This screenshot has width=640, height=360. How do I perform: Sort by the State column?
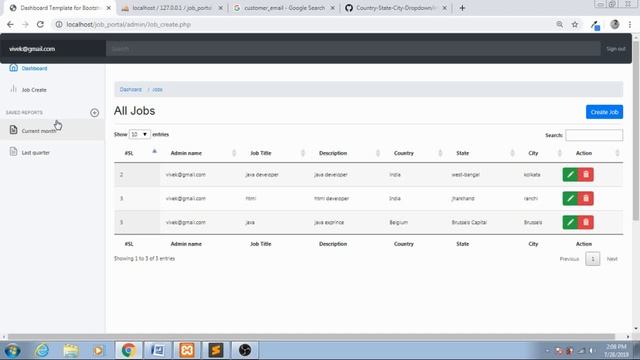click(481, 153)
